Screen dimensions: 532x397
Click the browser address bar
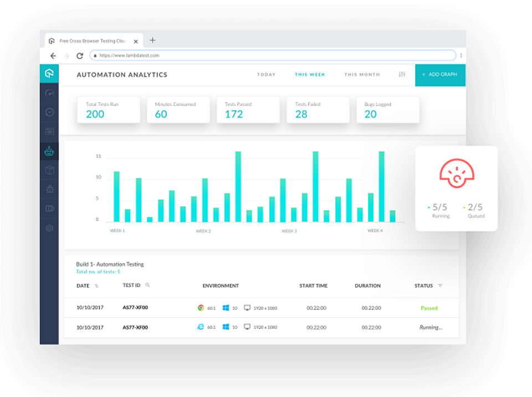pyautogui.click(x=273, y=55)
